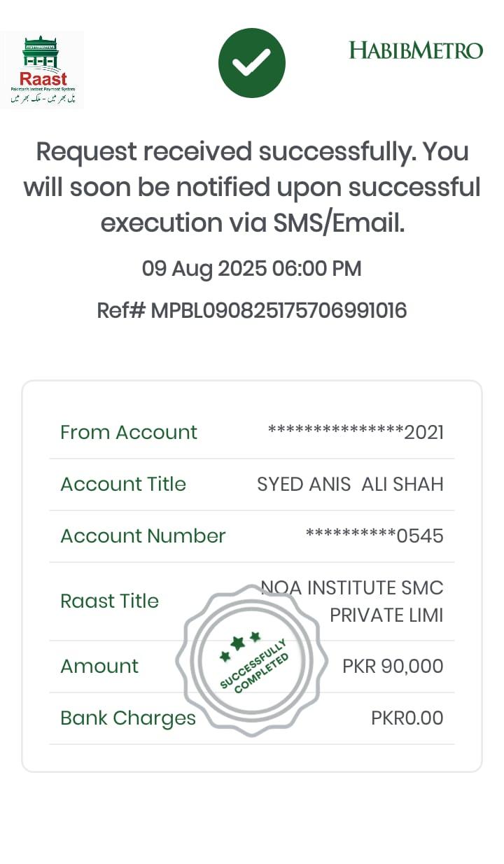Viewport: 504px width, 864px height.
Task: Click the From Account label
Action: 129,432
